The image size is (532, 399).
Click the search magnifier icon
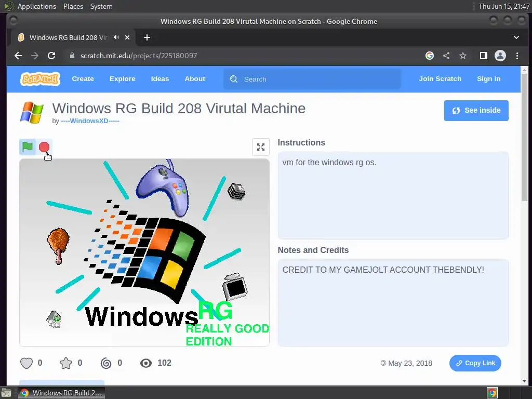click(234, 79)
